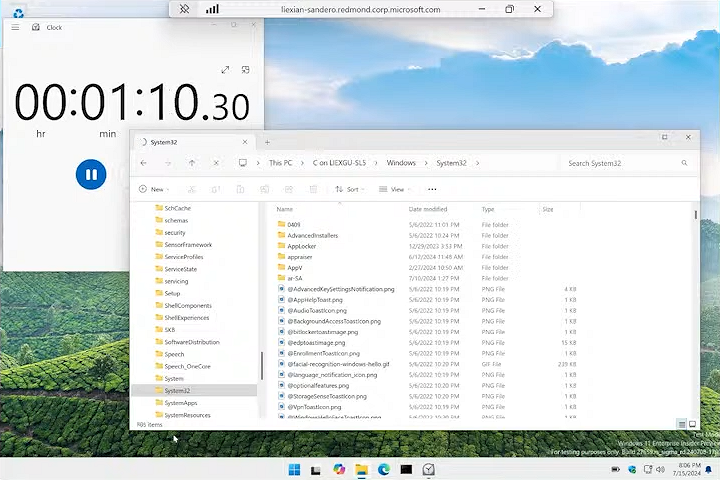
Task: Expand the stopwatch to full screen
Action: point(225,70)
